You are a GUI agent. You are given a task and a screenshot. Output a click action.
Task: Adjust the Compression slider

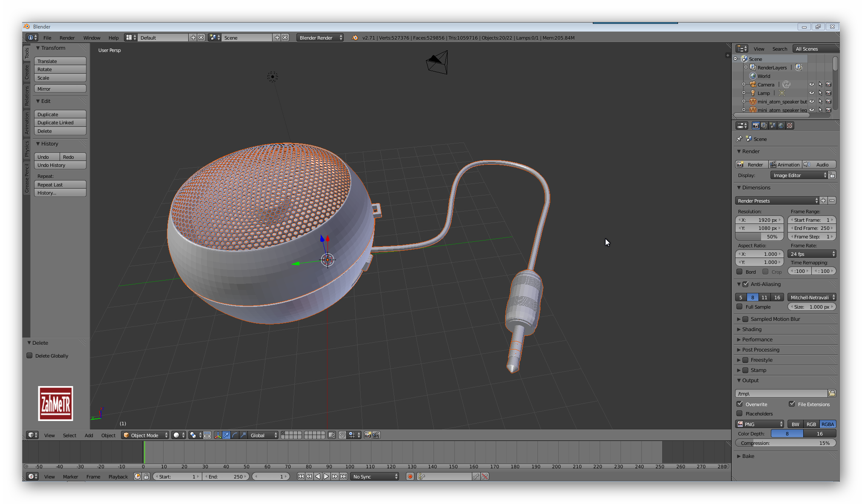point(785,443)
